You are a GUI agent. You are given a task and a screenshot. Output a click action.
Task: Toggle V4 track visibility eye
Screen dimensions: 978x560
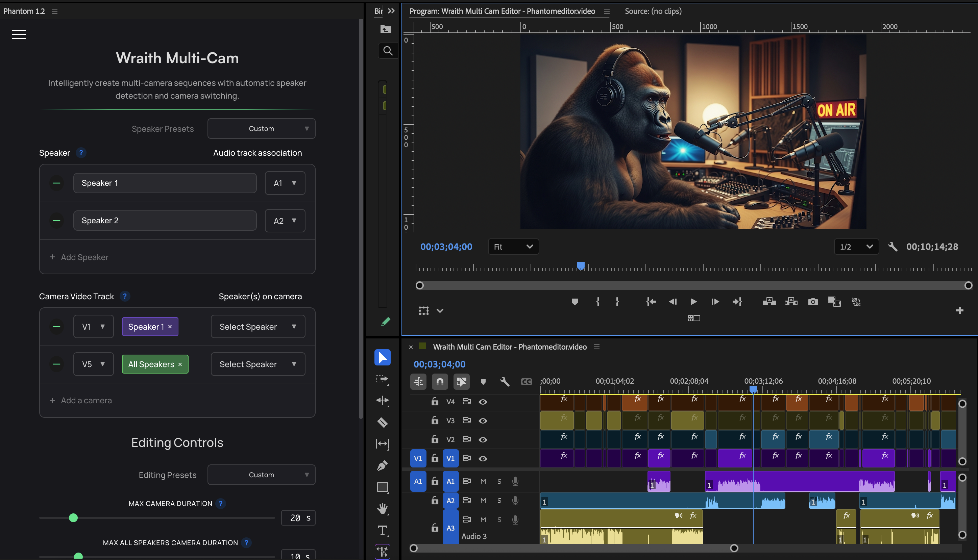point(483,402)
